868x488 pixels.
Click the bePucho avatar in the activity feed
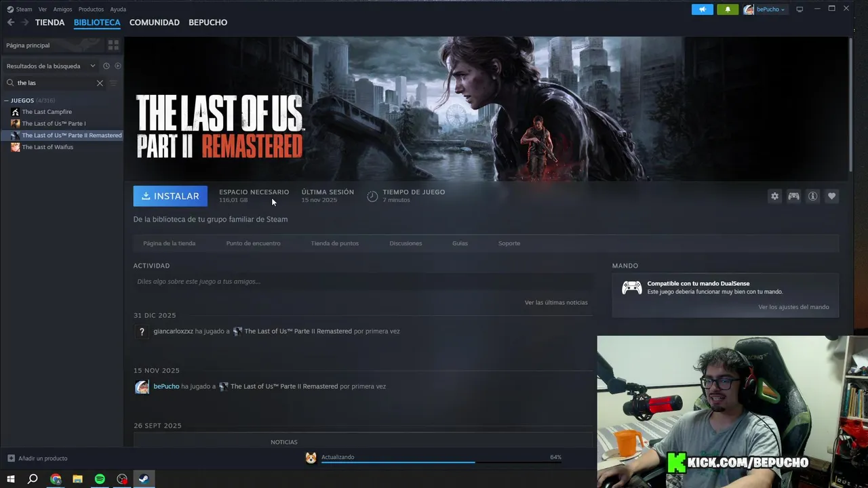(142, 387)
